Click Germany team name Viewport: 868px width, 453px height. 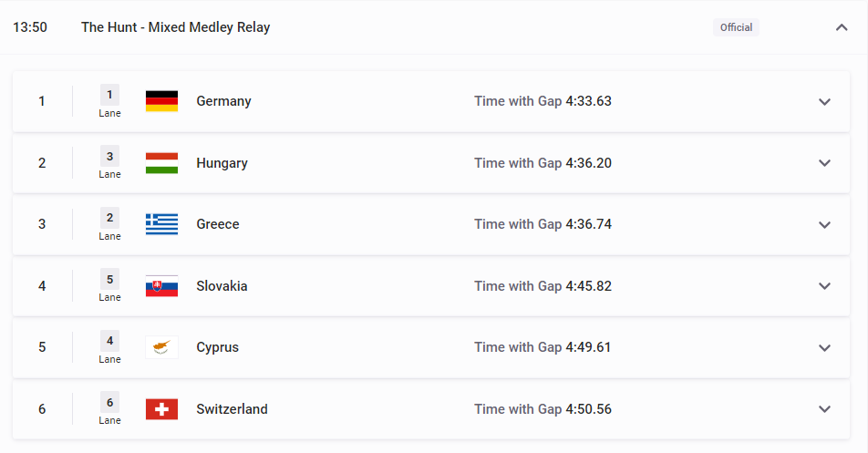(x=223, y=101)
